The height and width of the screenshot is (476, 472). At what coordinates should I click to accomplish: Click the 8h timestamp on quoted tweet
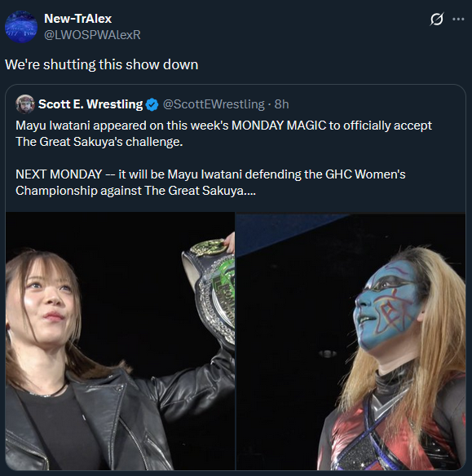point(281,104)
